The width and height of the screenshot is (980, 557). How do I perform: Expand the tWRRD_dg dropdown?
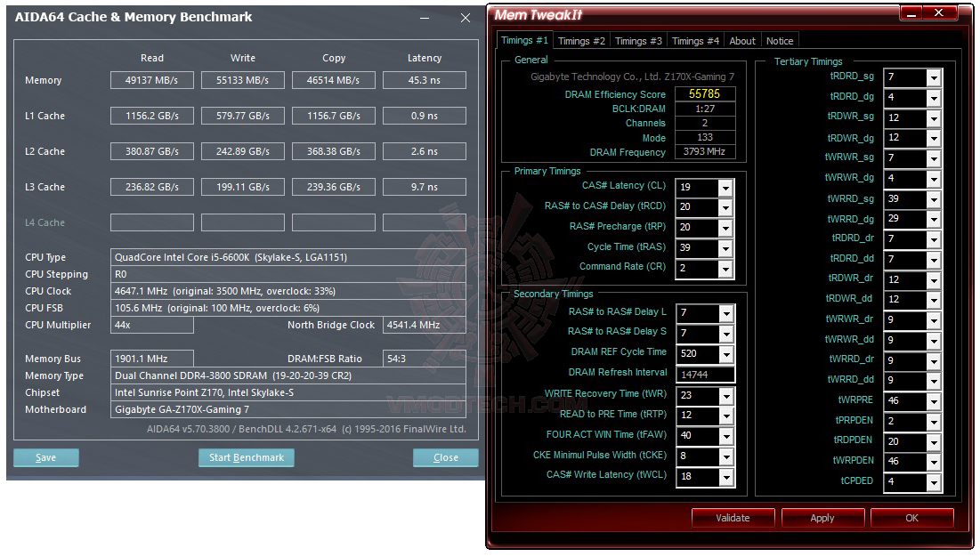click(933, 220)
